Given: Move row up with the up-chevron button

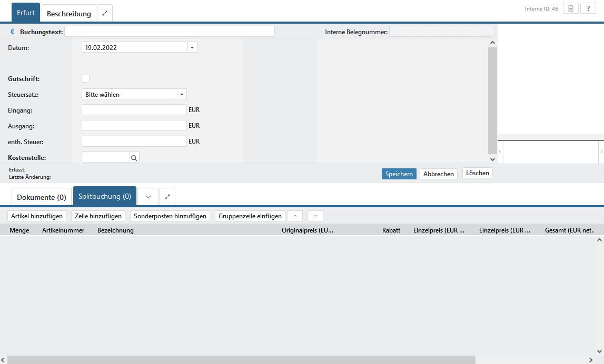Looking at the screenshot, I should pos(295,216).
